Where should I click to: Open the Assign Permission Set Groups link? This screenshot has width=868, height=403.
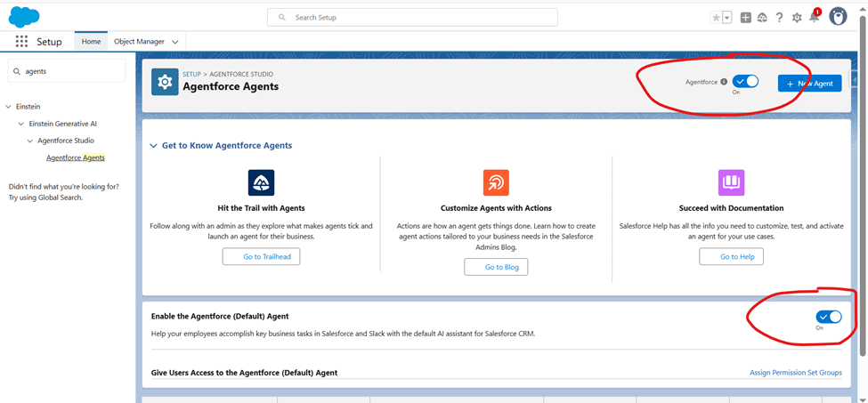tap(796, 373)
